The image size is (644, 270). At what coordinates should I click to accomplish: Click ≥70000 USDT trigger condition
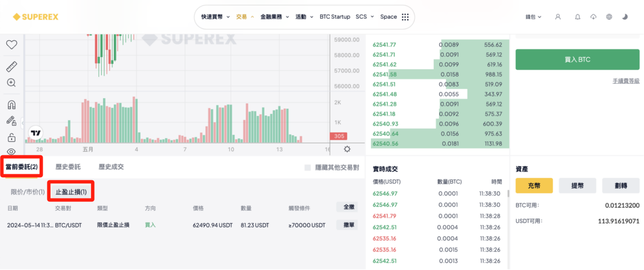click(x=307, y=225)
